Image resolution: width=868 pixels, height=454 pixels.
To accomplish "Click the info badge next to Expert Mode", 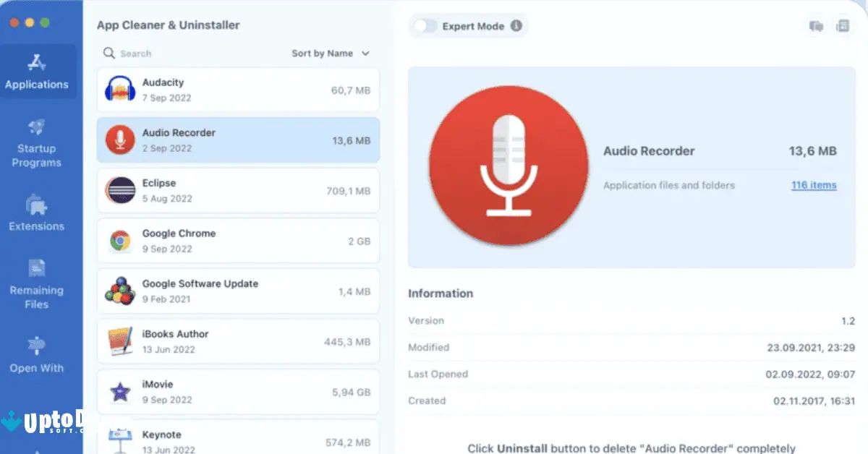I will [x=516, y=26].
